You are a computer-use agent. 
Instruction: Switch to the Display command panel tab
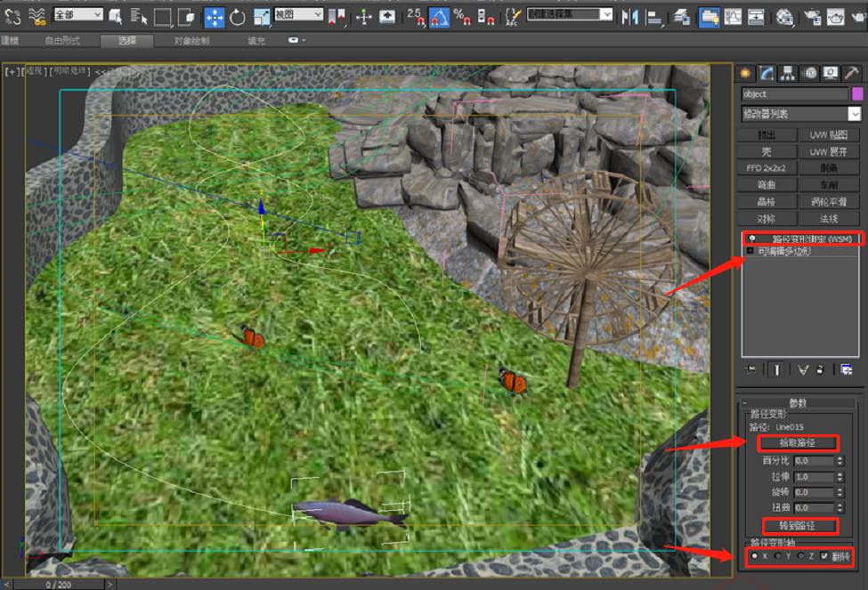coord(831,73)
